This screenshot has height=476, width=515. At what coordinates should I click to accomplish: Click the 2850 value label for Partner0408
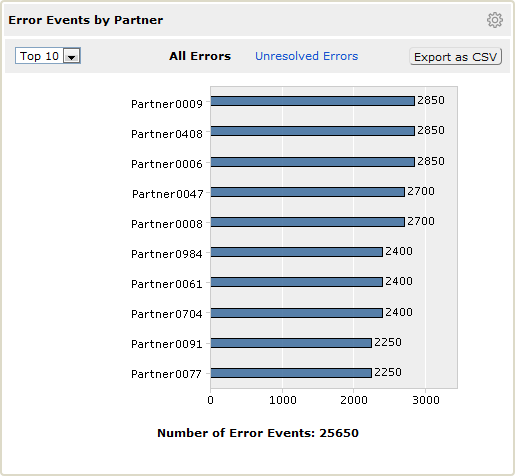click(431, 130)
